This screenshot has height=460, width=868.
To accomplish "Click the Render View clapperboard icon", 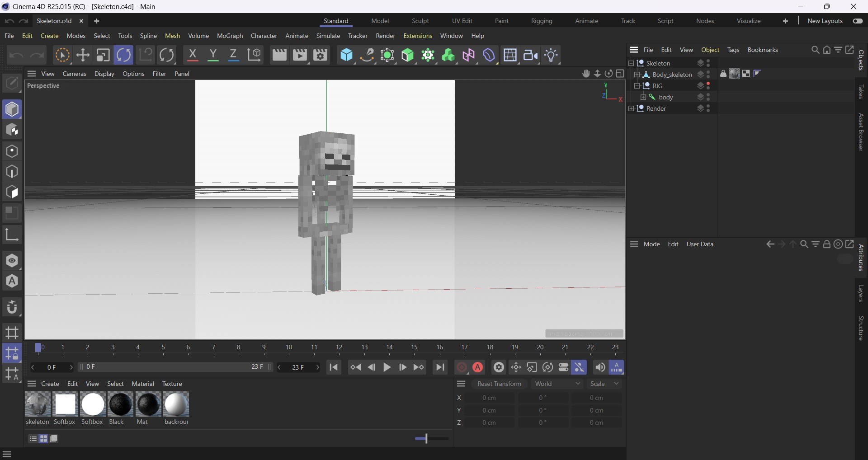I will tap(279, 55).
